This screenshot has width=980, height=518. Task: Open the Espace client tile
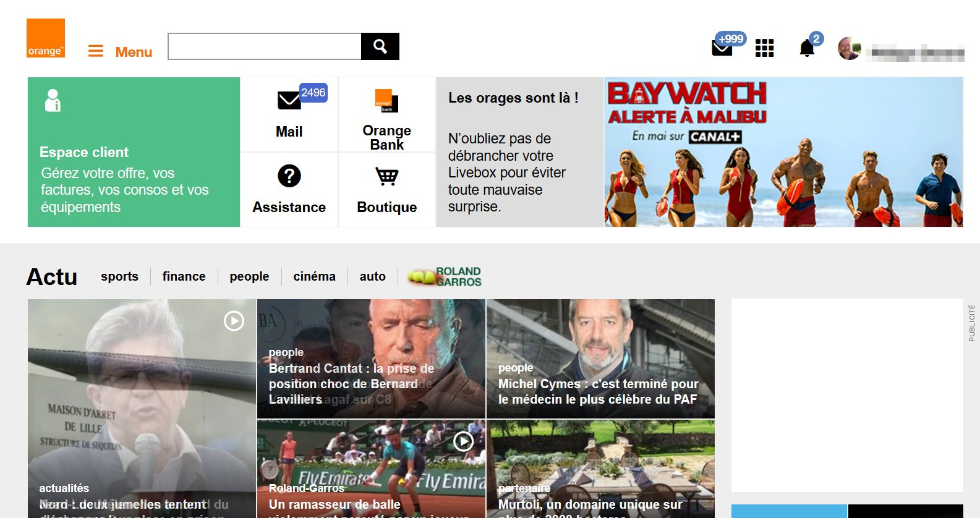coord(134,152)
